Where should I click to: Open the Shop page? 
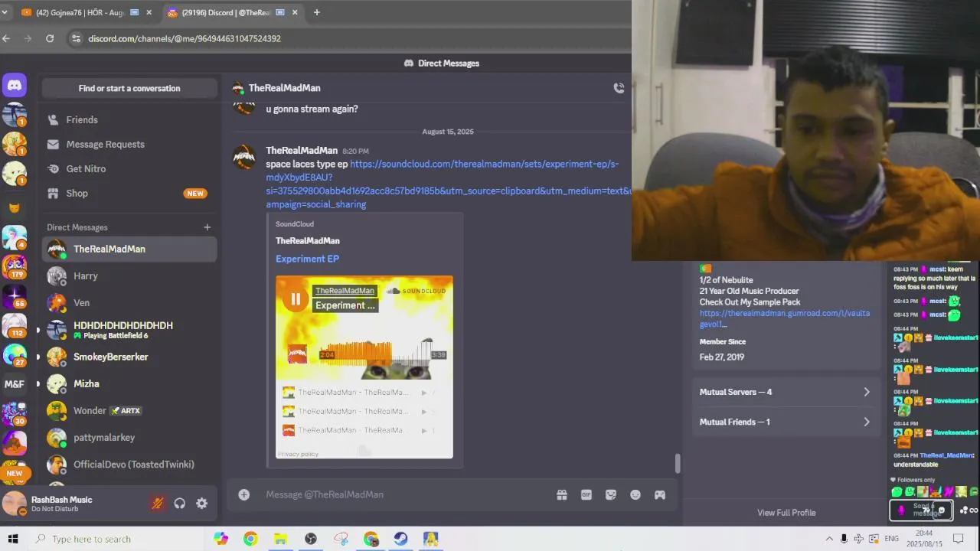point(129,194)
